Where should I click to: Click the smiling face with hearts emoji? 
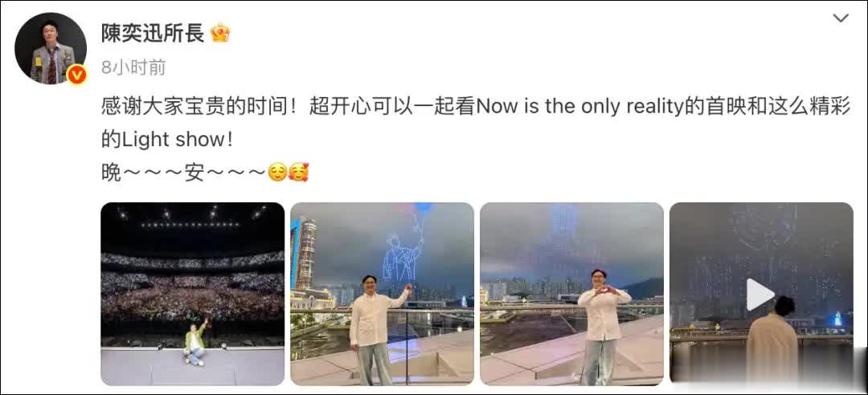(298, 173)
